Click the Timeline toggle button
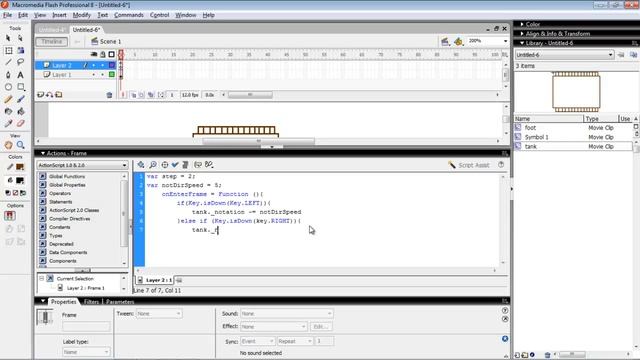 tap(51, 42)
